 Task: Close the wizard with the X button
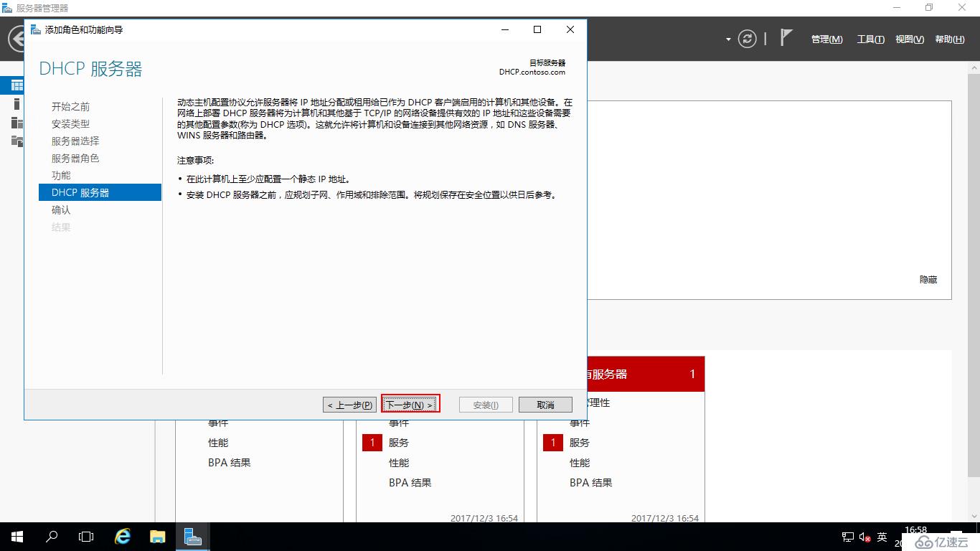pyautogui.click(x=570, y=29)
